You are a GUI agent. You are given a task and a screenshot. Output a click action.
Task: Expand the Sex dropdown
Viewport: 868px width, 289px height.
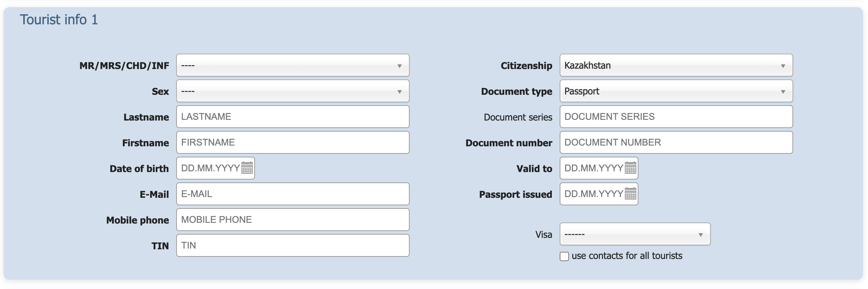pos(293,91)
